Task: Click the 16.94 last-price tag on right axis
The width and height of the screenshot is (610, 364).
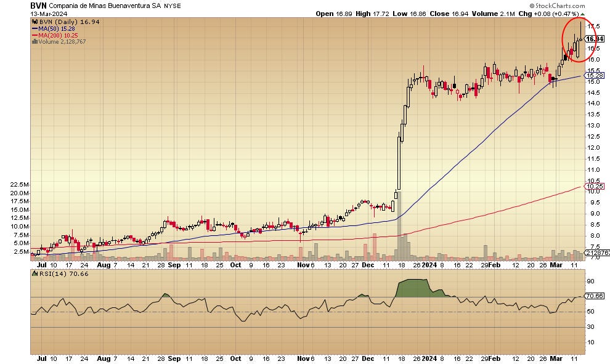Action: (595, 38)
